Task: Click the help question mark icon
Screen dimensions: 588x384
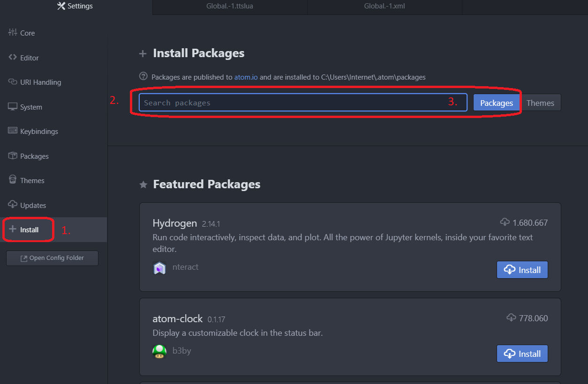Action: coord(143,76)
